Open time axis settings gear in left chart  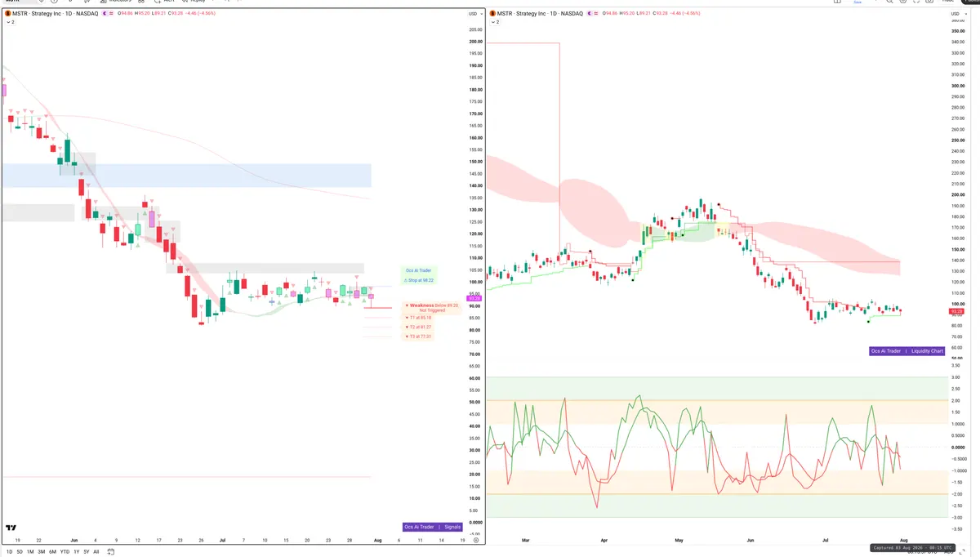pyautogui.click(x=476, y=541)
